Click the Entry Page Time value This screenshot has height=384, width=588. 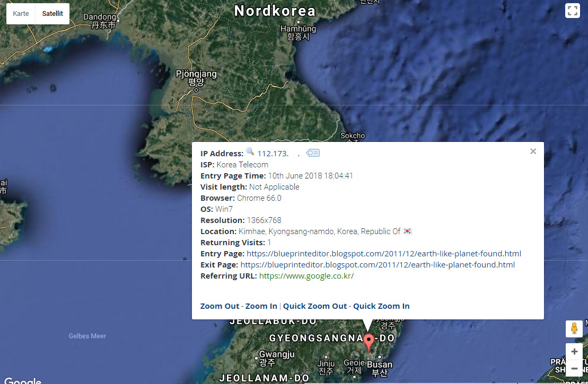point(311,176)
